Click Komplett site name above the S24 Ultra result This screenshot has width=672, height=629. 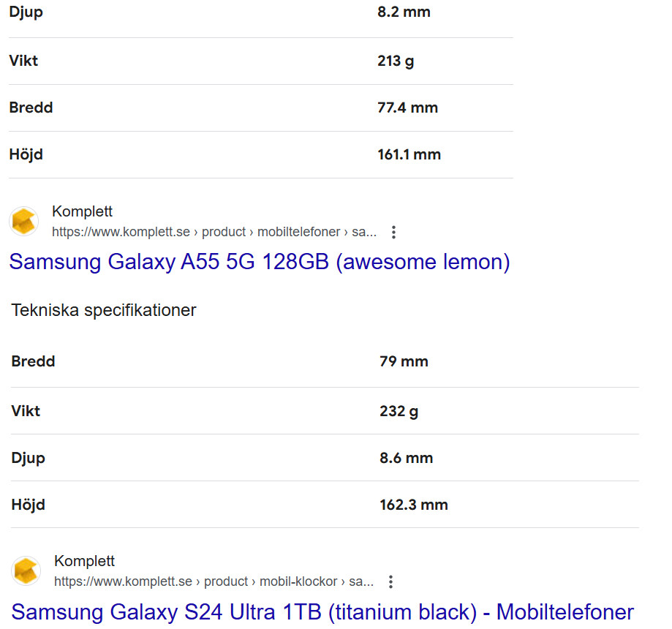point(84,562)
